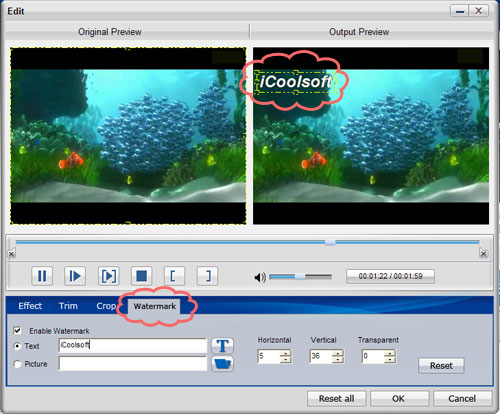500x414 pixels.
Task: Open the Trim tab
Action: click(x=68, y=306)
